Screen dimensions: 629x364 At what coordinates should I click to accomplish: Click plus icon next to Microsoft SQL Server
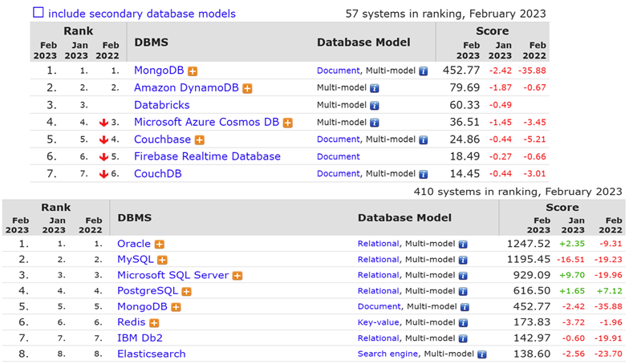(x=237, y=276)
